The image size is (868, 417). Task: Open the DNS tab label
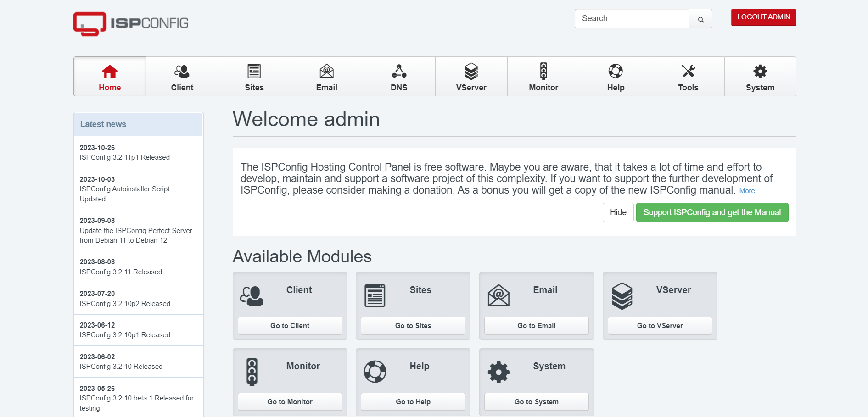pyautogui.click(x=399, y=88)
